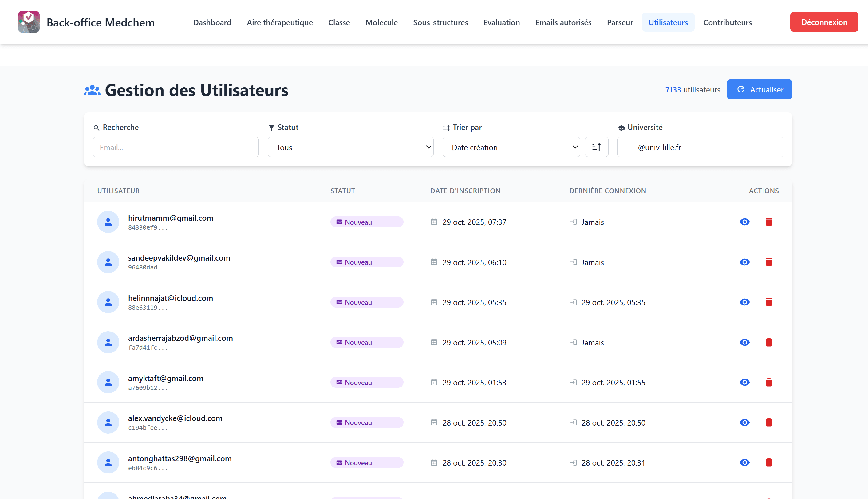Viewport: 868px width, 499px height.
Task: Click the Back-office Medchem logo icon
Action: click(29, 22)
